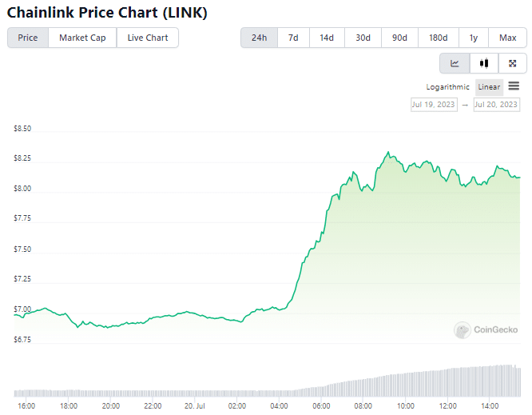Click the 04:00 time label
This screenshot has height=415, width=532.
279,406
